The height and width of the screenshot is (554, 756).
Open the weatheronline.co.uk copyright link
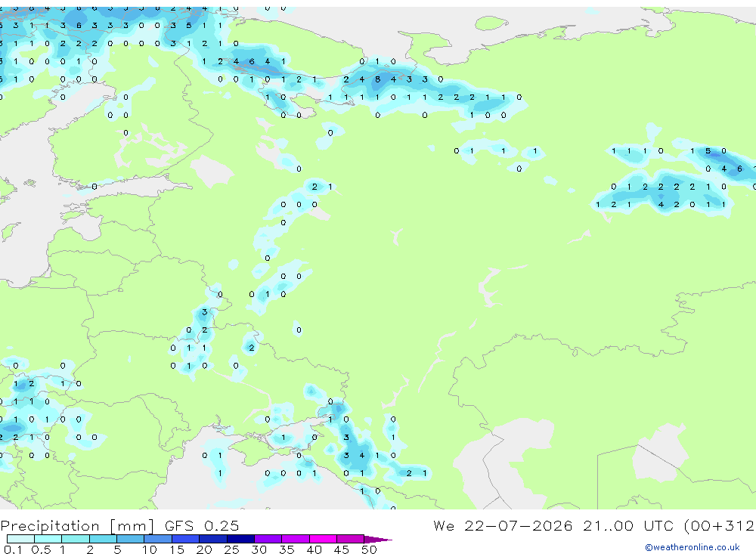click(692, 547)
